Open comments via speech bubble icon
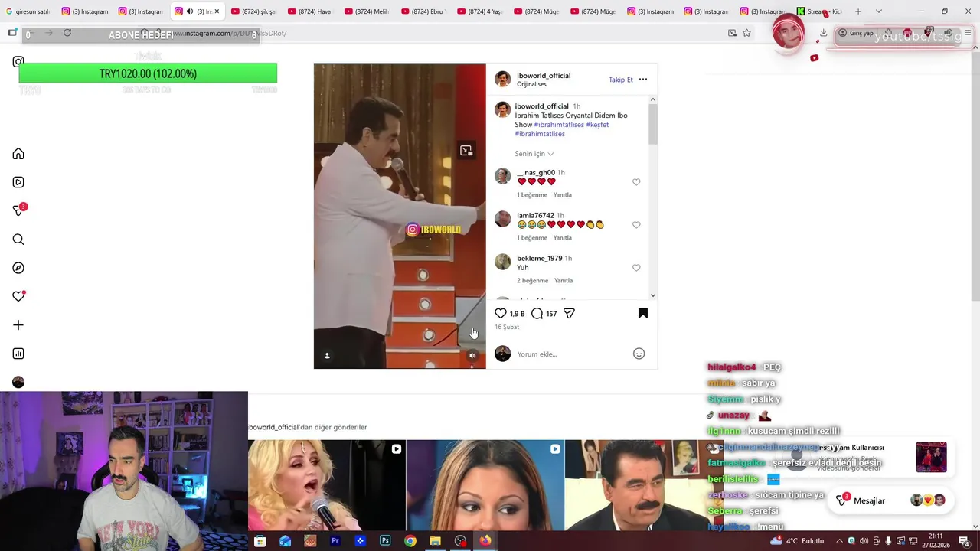 (537, 313)
